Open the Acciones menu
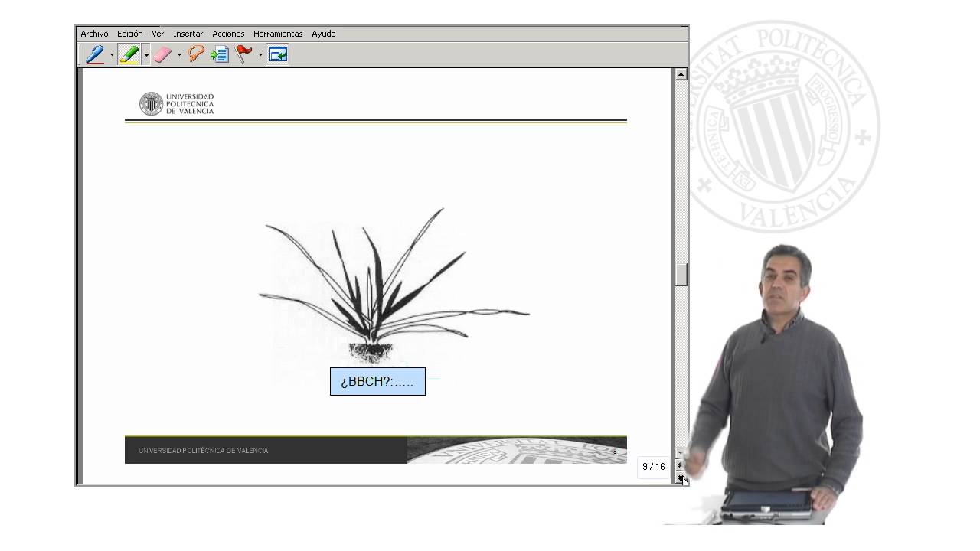980x551 pixels. click(228, 34)
